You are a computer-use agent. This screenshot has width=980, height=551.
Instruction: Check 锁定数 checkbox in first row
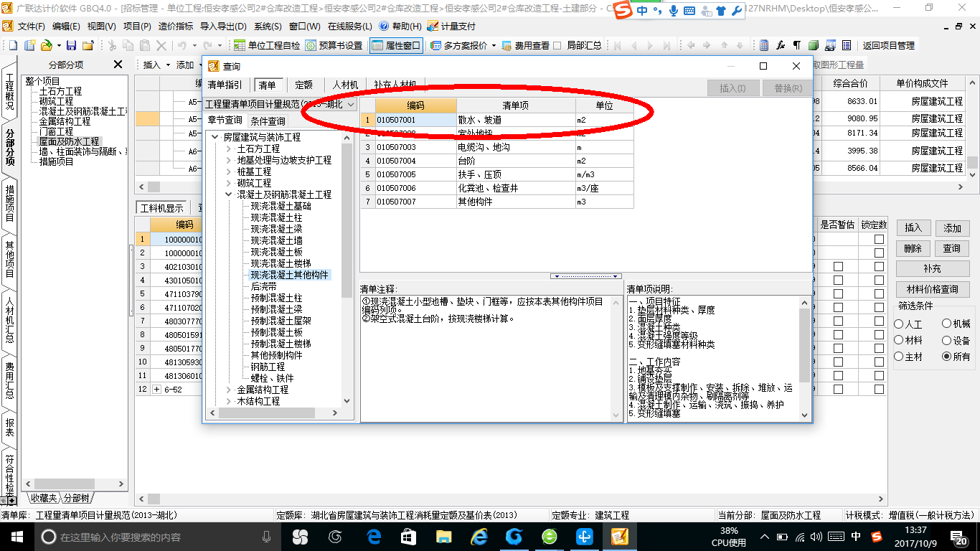tap(879, 239)
